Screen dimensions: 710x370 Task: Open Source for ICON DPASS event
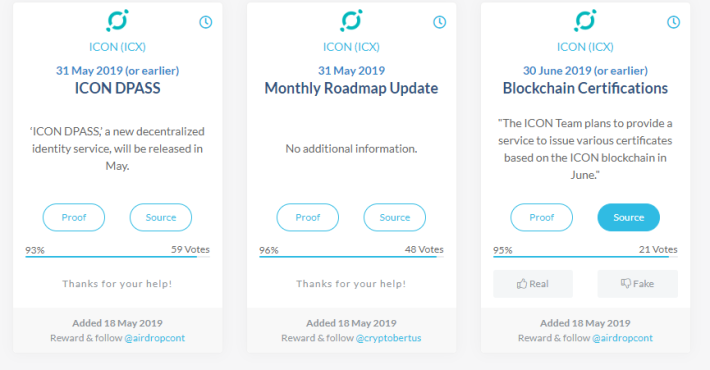161,217
